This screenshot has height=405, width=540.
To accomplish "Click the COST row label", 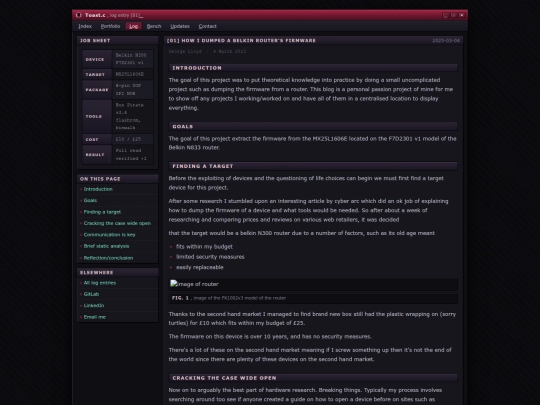I will pos(97,139).
